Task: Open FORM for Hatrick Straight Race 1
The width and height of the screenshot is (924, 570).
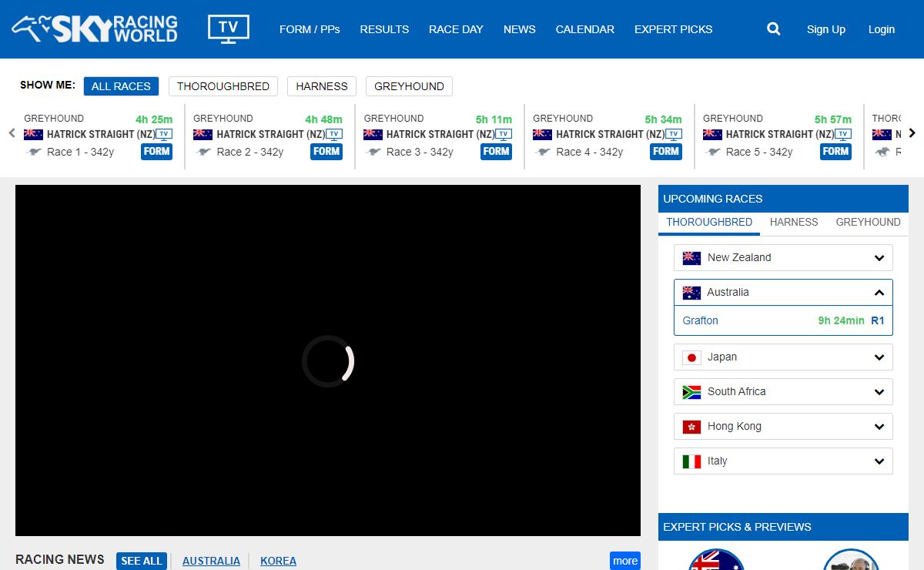Action: point(156,152)
